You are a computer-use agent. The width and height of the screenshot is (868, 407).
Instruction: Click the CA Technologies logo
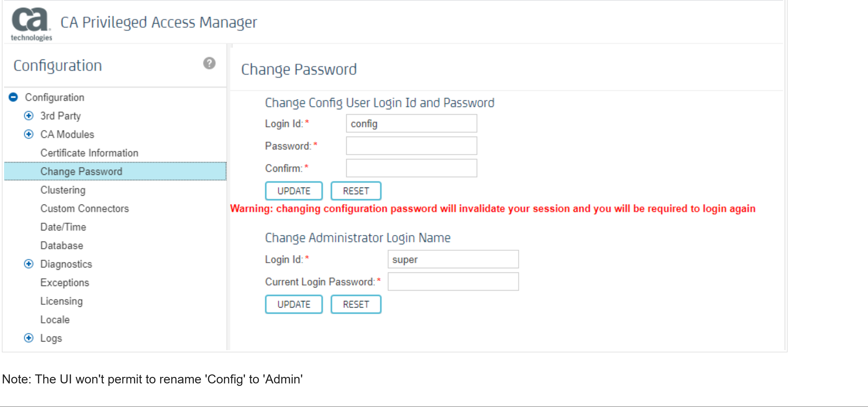point(31,24)
